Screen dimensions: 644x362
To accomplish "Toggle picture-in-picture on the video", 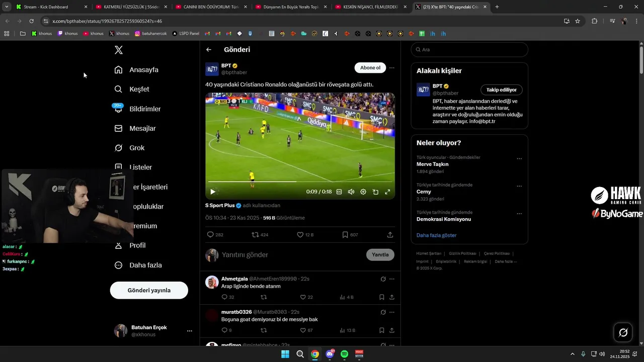I will 375,192.
